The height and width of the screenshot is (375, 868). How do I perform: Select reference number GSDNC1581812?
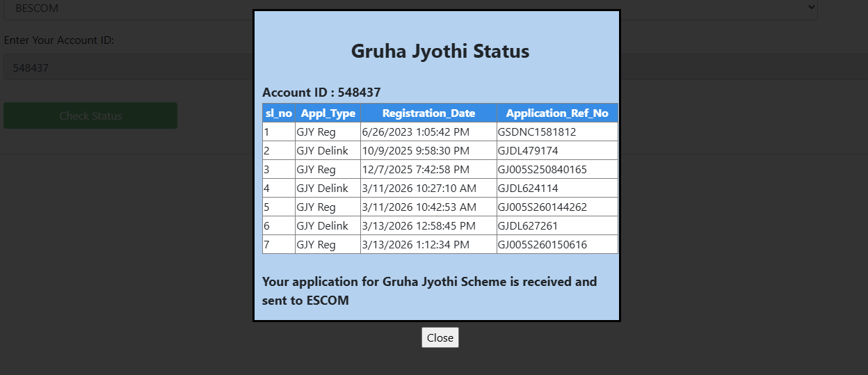point(537,132)
